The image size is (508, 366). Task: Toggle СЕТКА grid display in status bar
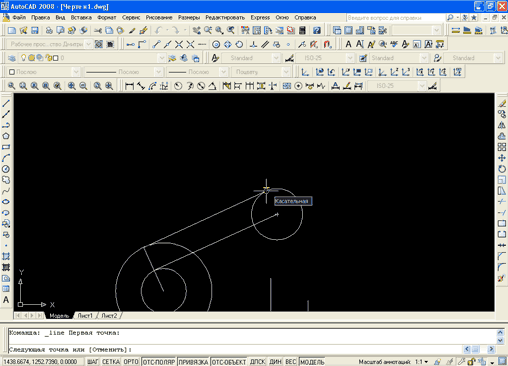(111, 362)
